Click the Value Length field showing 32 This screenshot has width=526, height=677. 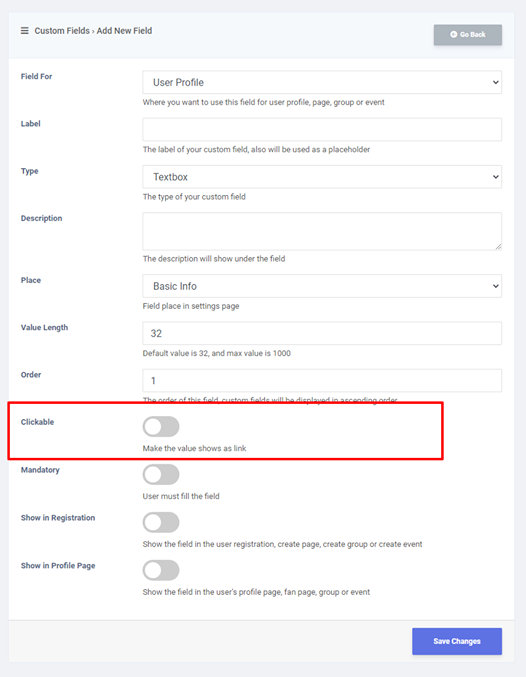point(322,333)
